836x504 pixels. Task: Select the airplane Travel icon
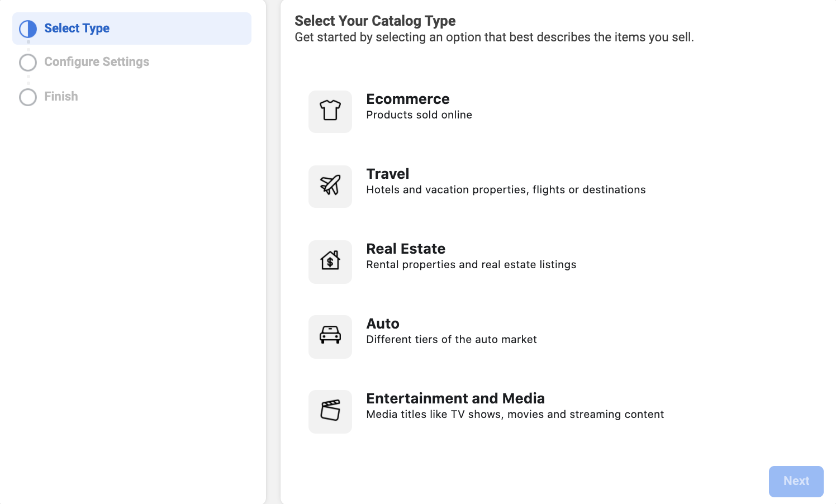(330, 186)
